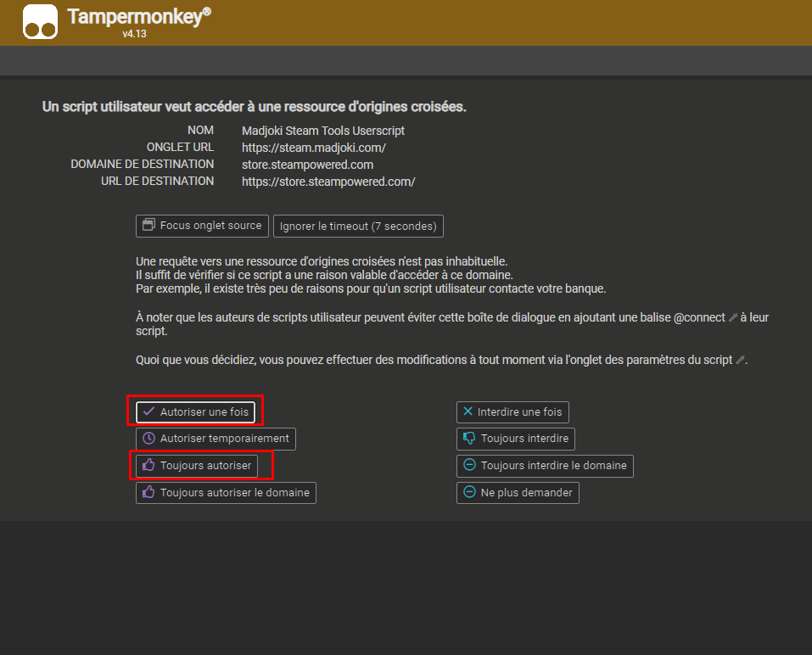Click the script name 'Madjoki Steam Tools Userscript'
The width and height of the screenshot is (812, 655).
tap(323, 131)
